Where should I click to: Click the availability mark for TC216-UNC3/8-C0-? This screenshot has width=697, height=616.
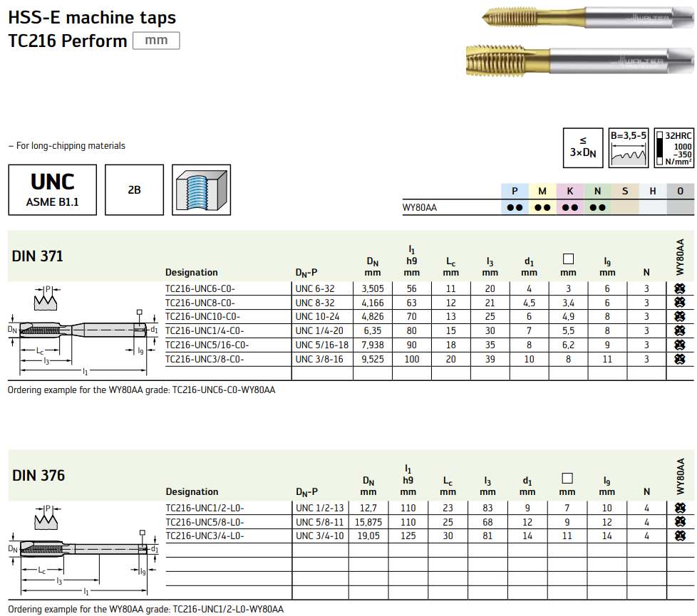pos(680,360)
